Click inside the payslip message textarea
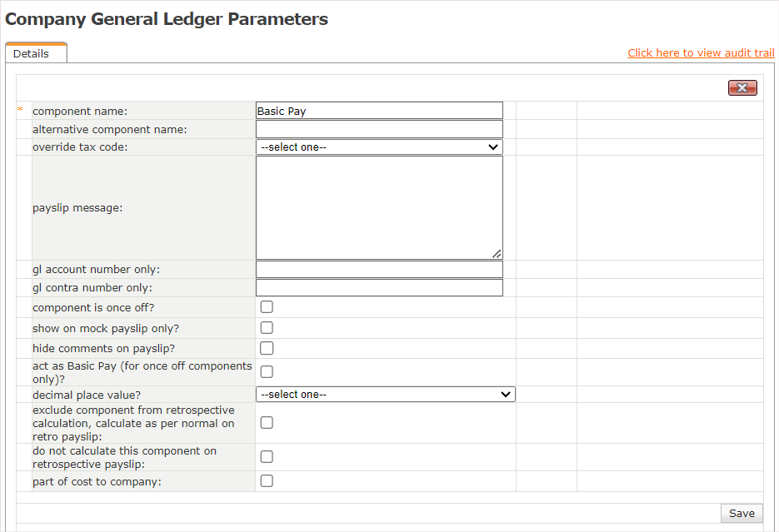779x532 pixels. [379, 207]
